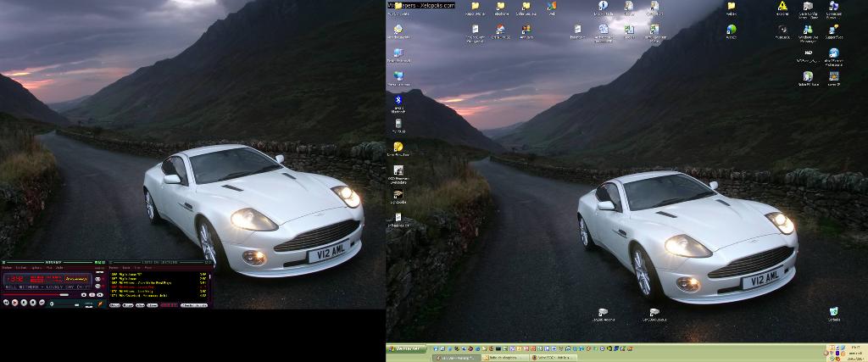
Task: Pause playback in Winamp
Action: 24,303
